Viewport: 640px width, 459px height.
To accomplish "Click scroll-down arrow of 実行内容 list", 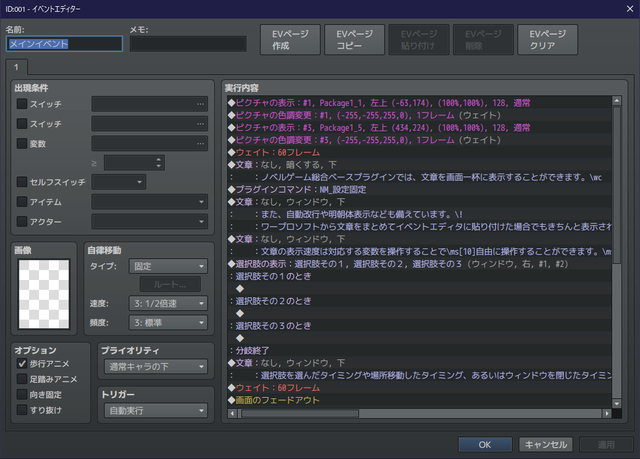I will click(617, 404).
